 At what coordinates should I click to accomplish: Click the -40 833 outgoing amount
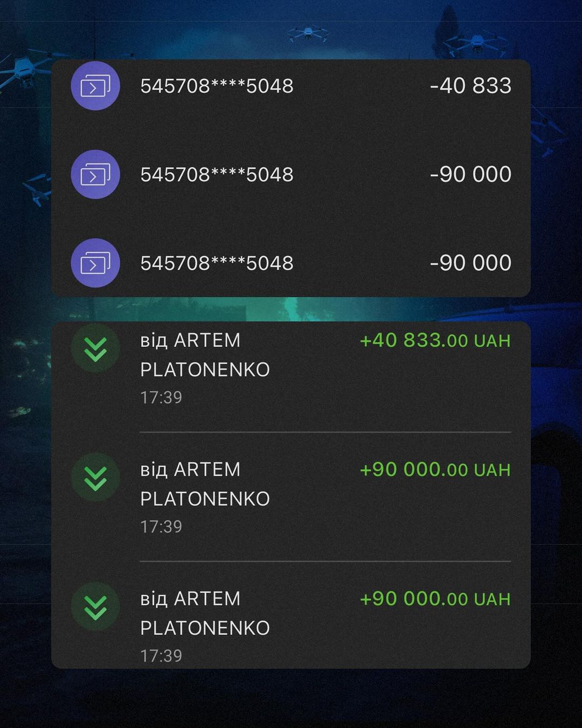point(470,86)
